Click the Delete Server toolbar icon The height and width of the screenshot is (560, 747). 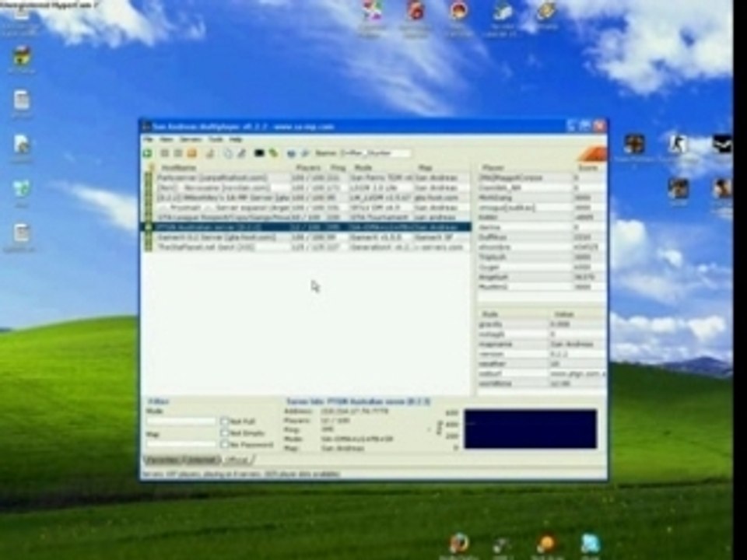(177, 153)
